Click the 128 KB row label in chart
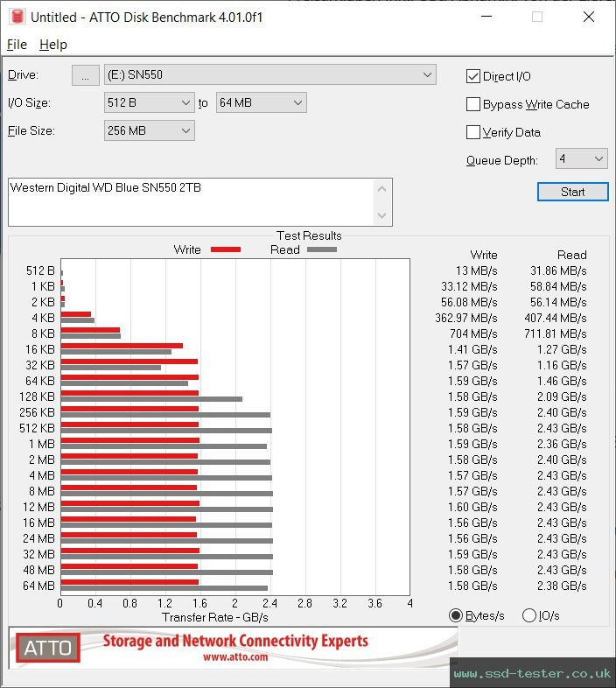616x688 pixels. 37,397
